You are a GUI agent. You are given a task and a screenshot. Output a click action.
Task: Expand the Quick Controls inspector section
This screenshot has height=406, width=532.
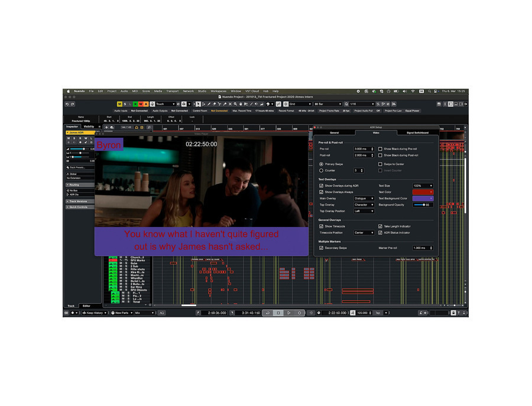click(80, 207)
